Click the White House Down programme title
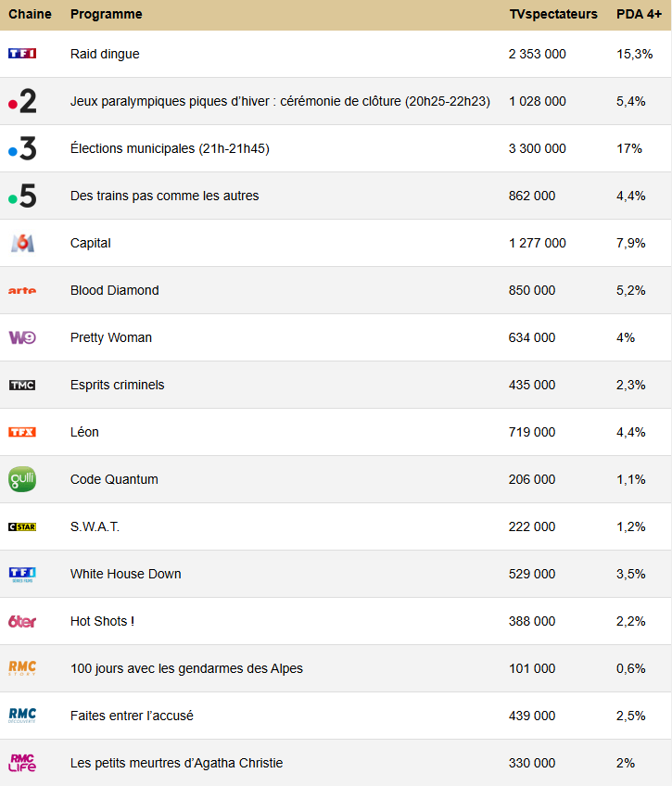 tap(126, 574)
